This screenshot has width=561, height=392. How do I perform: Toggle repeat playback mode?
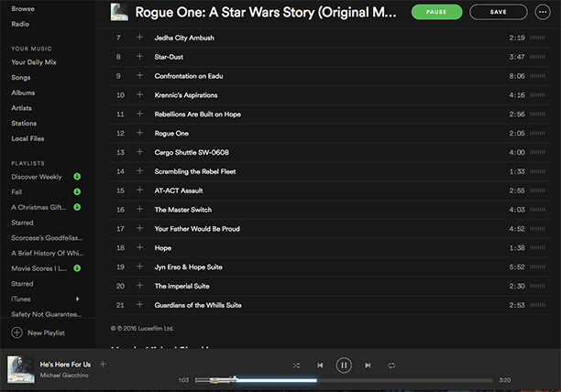pyautogui.click(x=391, y=365)
